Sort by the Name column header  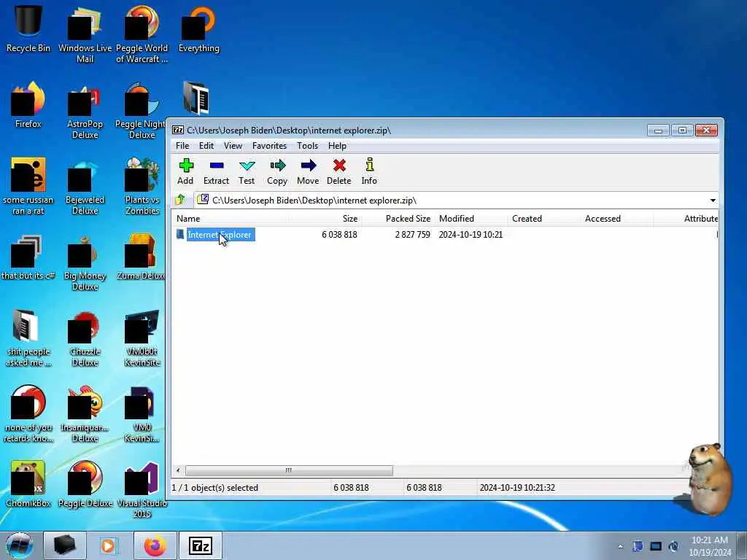[x=231, y=219]
